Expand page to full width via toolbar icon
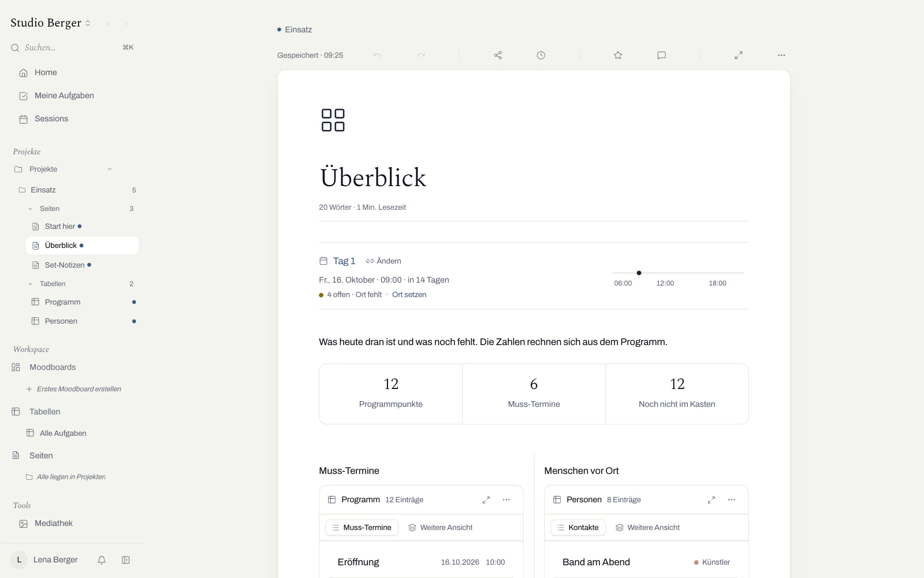Screen dimensions: 924x578 [x=739, y=55]
